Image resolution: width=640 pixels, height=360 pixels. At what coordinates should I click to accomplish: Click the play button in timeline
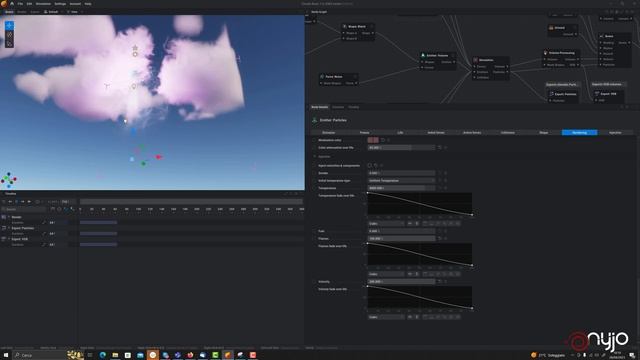pos(17,202)
